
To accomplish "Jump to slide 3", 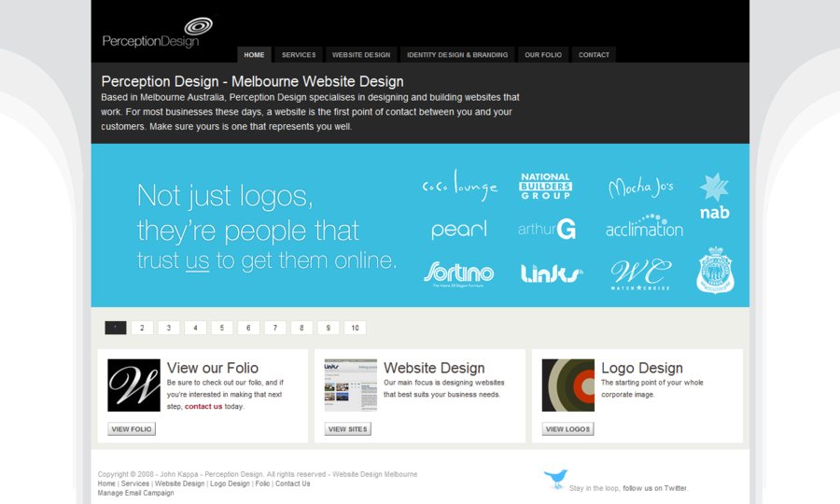I will pos(169,328).
